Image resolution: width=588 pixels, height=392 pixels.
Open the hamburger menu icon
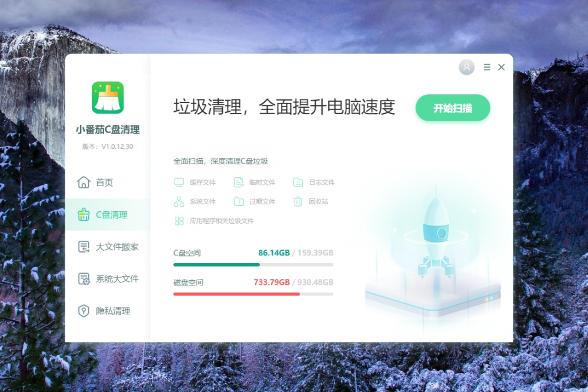487,67
